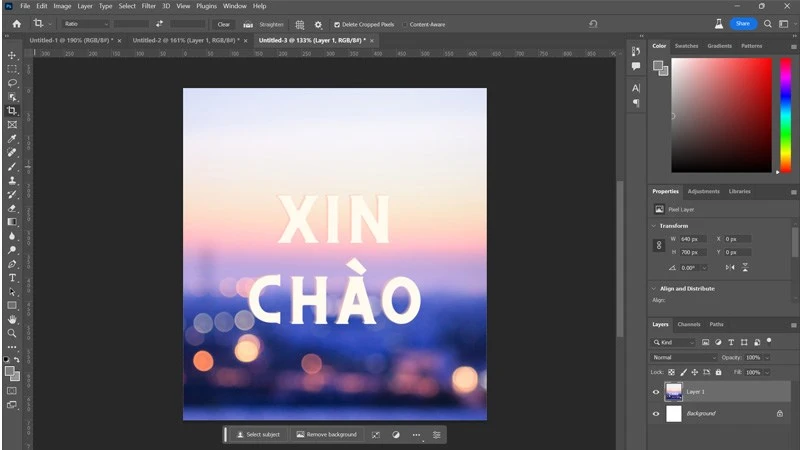Open the Filter menu
This screenshot has height=450, width=800.
pyautogui.click(x=148, y=6)
